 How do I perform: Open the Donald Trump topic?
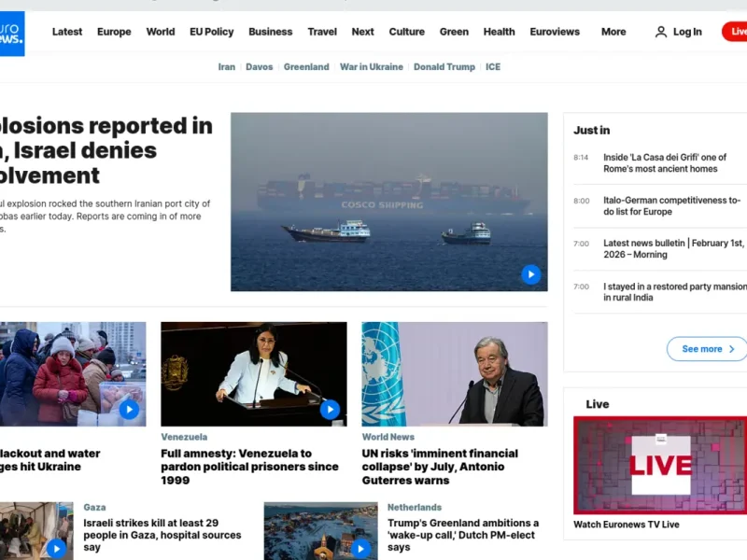[x=444, y=66]
